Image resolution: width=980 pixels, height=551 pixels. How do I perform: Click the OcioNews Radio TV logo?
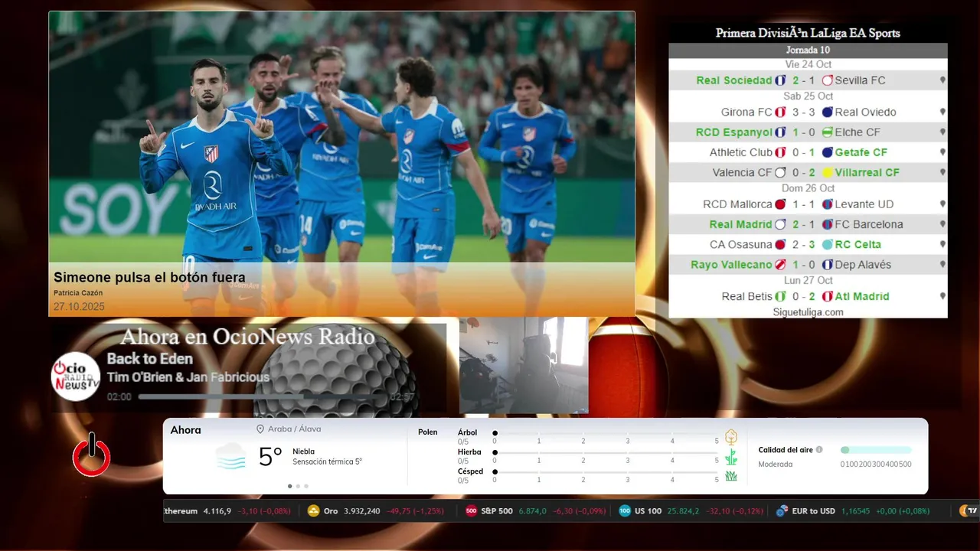point(76,377)
